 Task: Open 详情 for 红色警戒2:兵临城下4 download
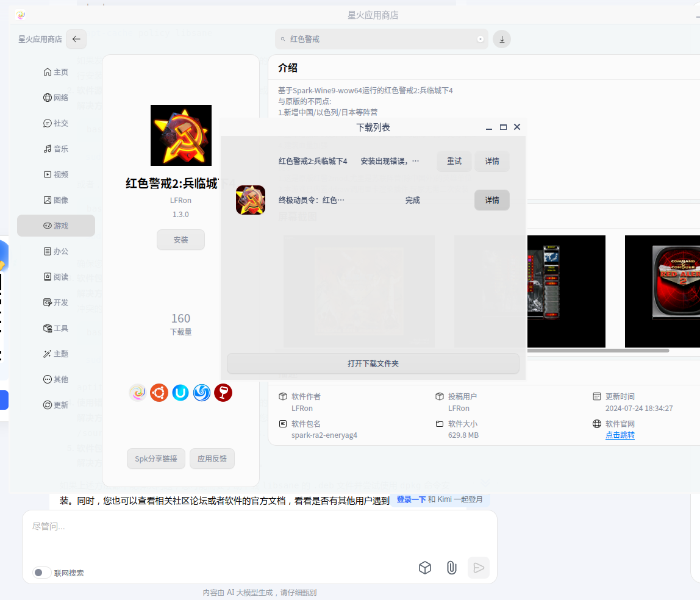tap(492, 161)
